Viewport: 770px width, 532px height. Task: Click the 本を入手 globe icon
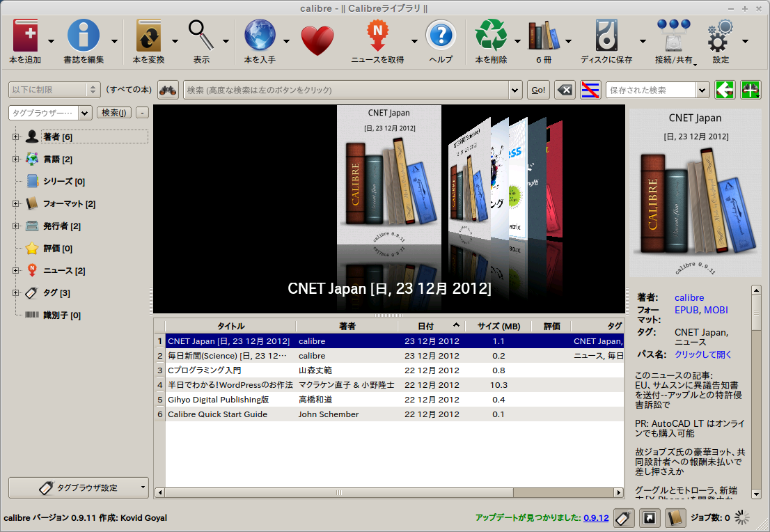[x=260, y=36]
